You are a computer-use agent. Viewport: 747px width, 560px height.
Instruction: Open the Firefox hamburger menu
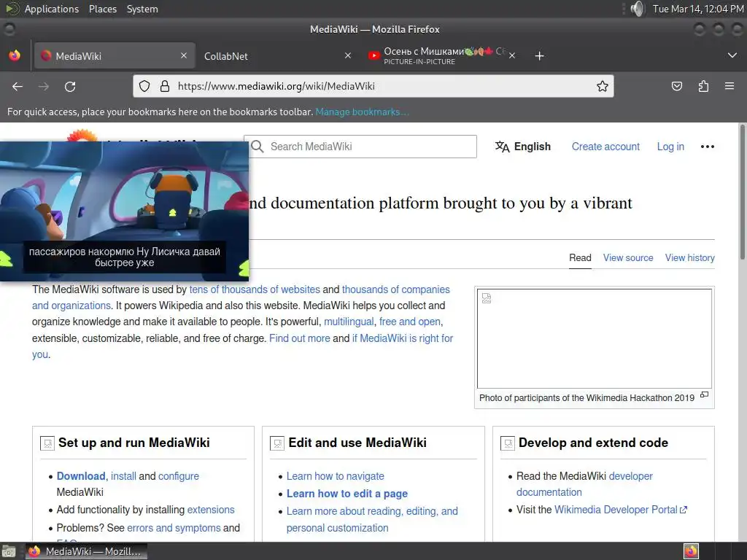click(x=729, y=86)
